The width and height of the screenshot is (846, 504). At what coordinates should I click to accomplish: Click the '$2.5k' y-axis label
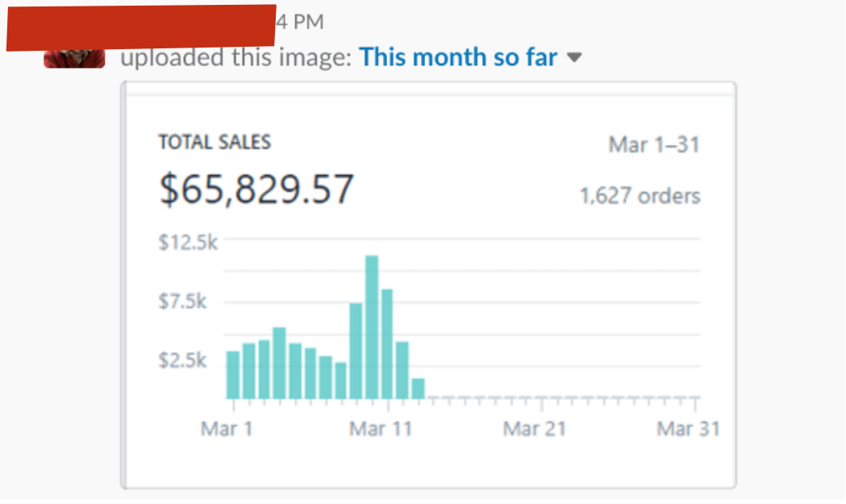(x=183, y=360)
